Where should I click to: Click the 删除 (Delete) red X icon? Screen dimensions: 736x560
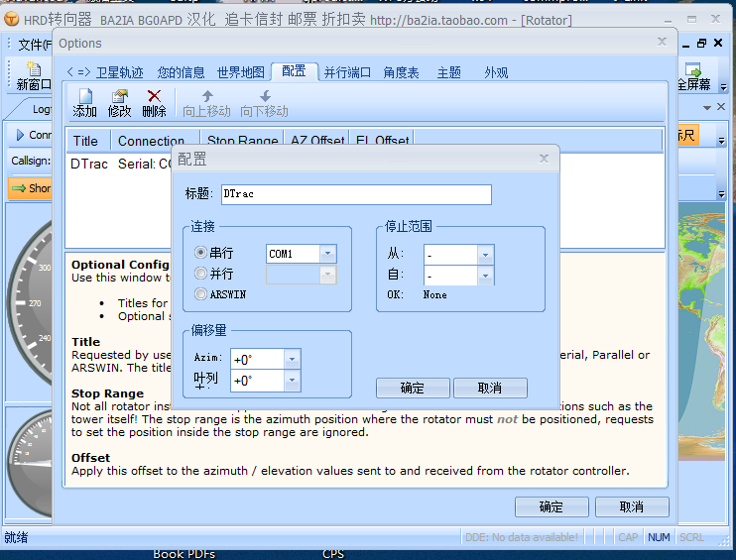point(154,97)
